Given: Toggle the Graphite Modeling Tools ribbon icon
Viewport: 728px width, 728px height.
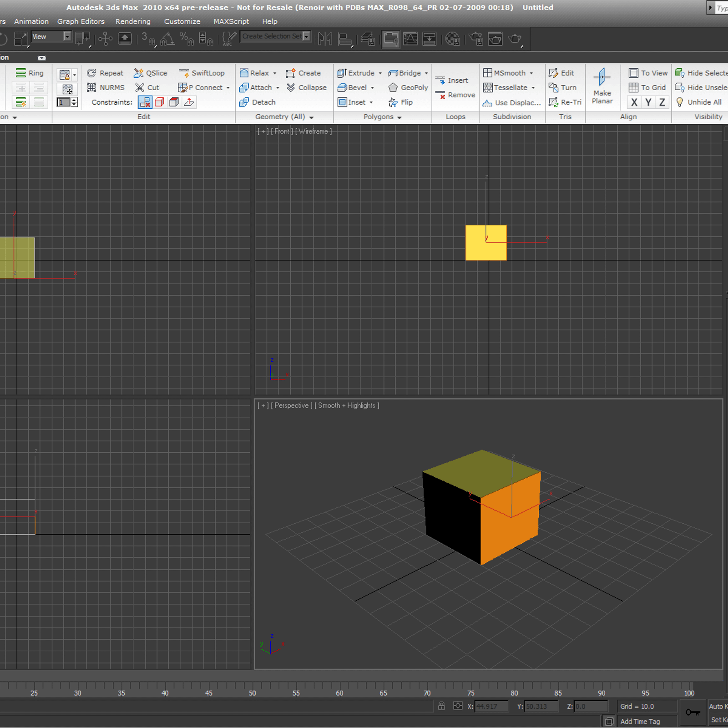Looking at the screenshot, I should pyautogui.click(x=391, y=39).
